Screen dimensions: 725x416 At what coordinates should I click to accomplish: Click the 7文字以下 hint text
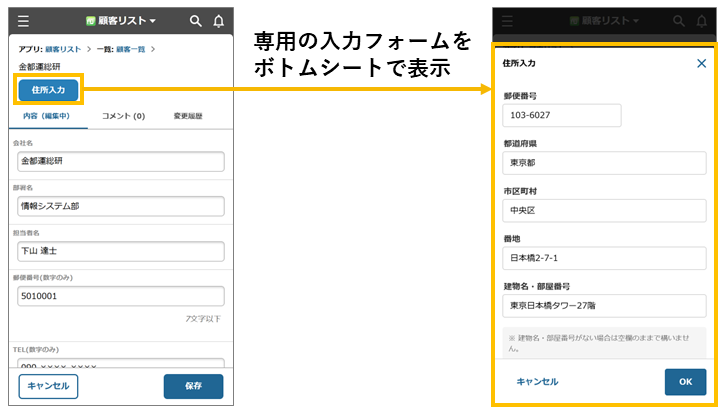203,319
